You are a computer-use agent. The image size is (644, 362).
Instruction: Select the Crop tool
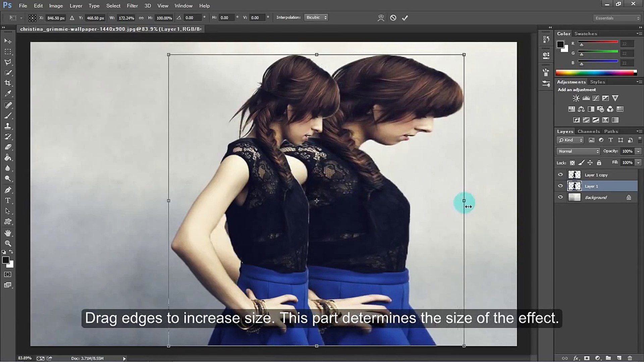pos(8,83)
